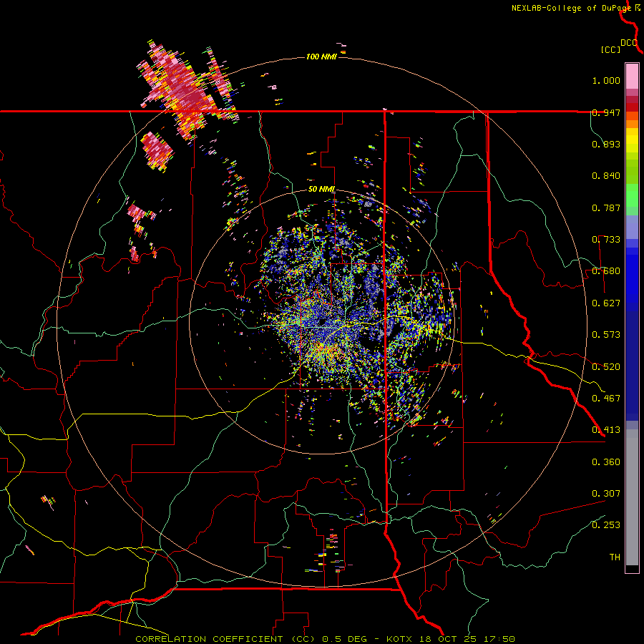Screen dimensions: 644x644
Task: Select the 0.467 scale value
Action: [606, 399]
